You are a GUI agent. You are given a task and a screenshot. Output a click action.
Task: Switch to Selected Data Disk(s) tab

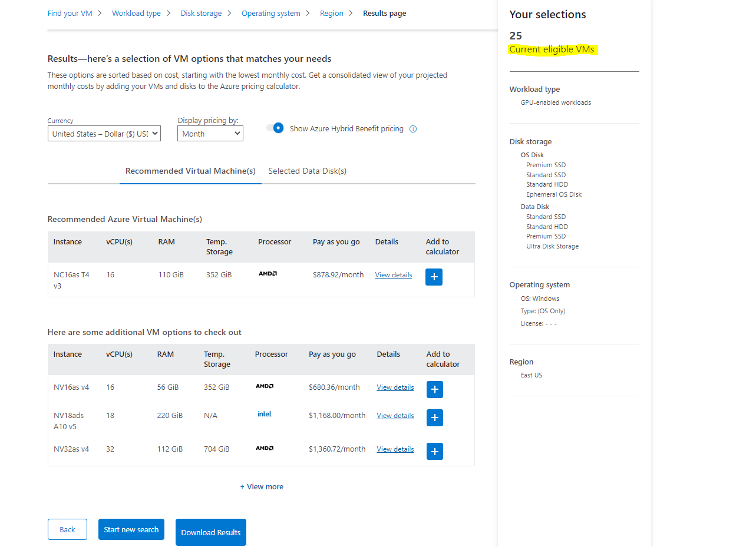click(x=308, y=171)
